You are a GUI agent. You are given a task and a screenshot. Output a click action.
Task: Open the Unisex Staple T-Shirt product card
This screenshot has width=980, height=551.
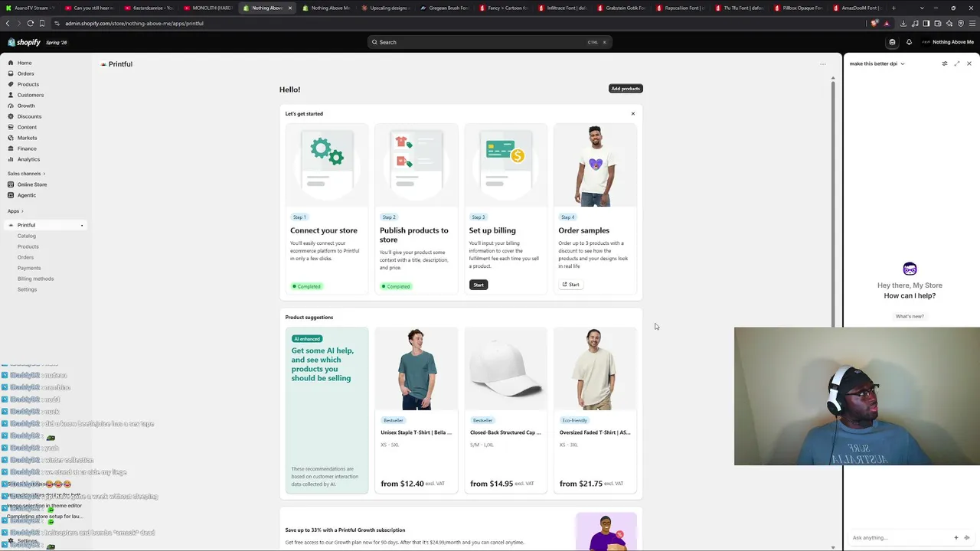click(x=416, y=410)
